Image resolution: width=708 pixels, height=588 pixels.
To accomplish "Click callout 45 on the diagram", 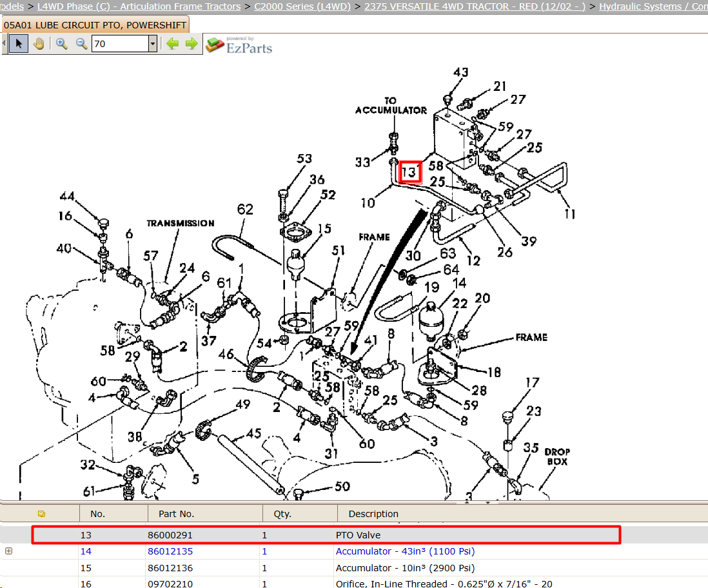I will [254, 433].
